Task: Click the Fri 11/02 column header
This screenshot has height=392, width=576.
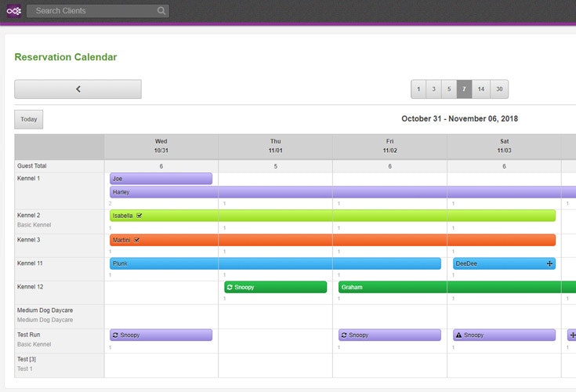Action: 389,146
